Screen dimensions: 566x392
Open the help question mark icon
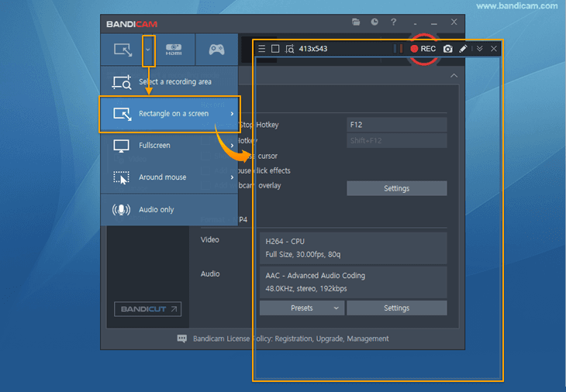coord(393,22)
